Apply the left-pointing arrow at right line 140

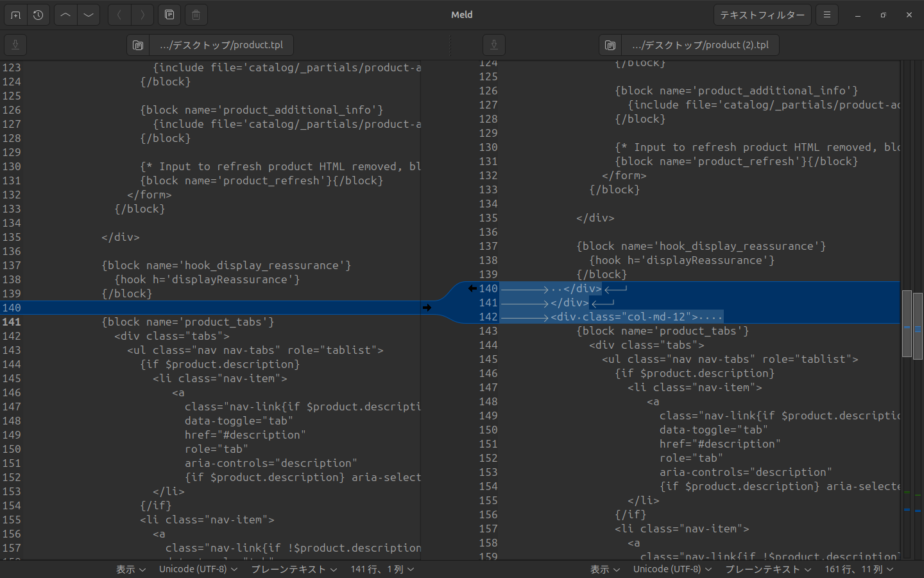472,288
